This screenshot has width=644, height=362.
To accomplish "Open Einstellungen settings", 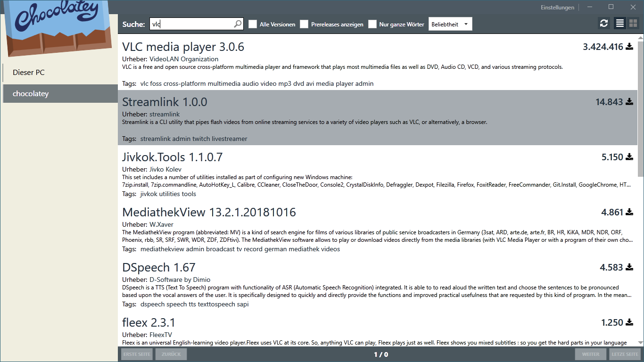I will 557,7.
